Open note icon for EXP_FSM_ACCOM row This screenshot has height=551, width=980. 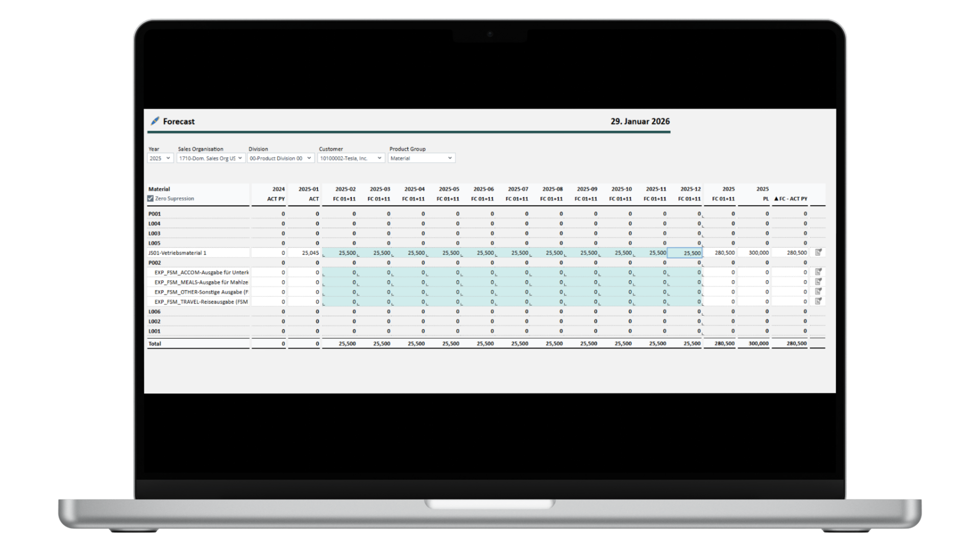[818, 272]
